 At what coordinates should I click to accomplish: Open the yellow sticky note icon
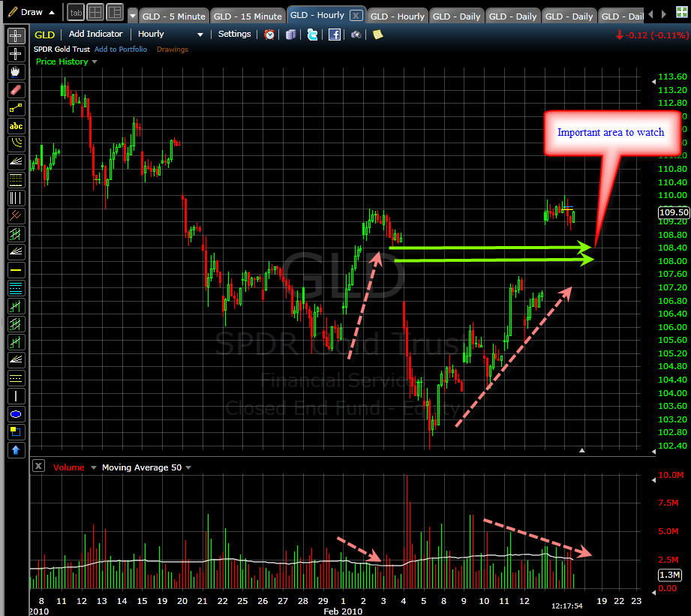point(377,35)
